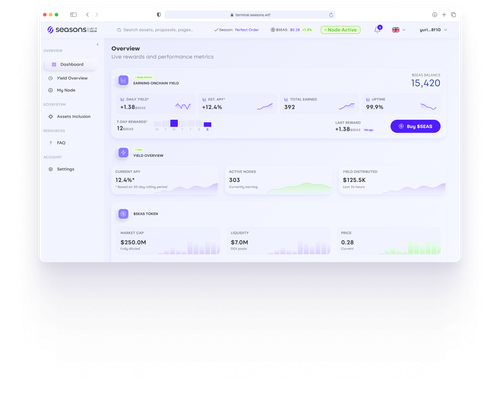Click the Price card
The image size is (500, 401).
point(389,241)
